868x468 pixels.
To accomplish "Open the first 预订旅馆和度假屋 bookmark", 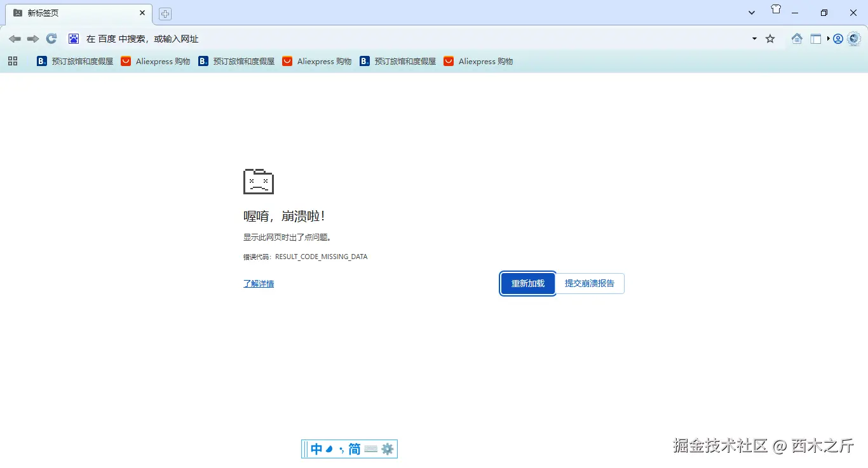I will (75, 61).
